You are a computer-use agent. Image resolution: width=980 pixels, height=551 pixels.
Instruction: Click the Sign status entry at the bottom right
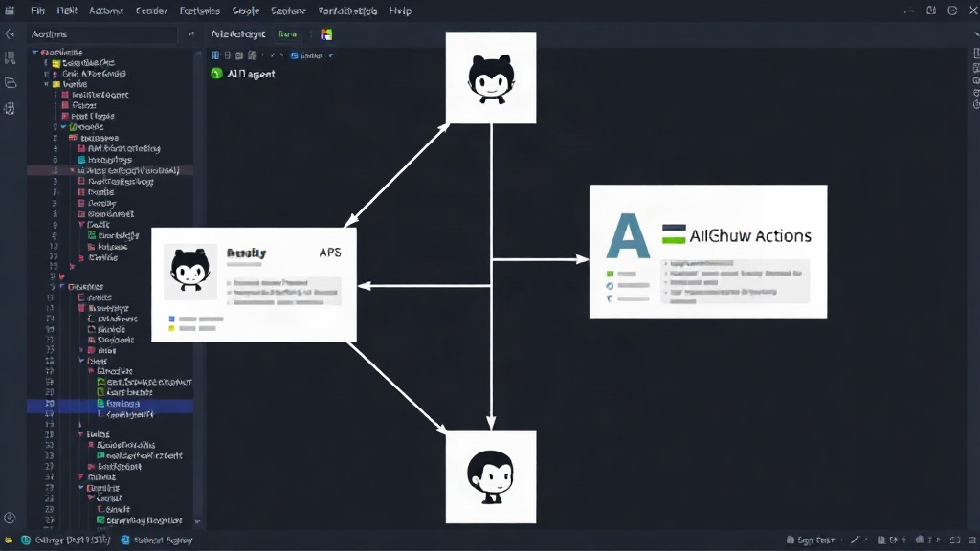click(811, 540)
